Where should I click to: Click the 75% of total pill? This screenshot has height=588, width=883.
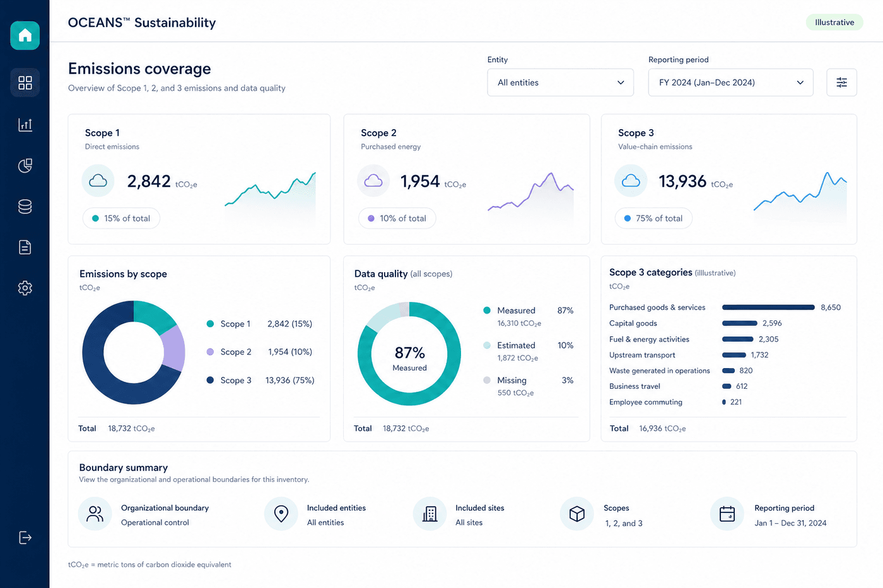tap(653, 219)
